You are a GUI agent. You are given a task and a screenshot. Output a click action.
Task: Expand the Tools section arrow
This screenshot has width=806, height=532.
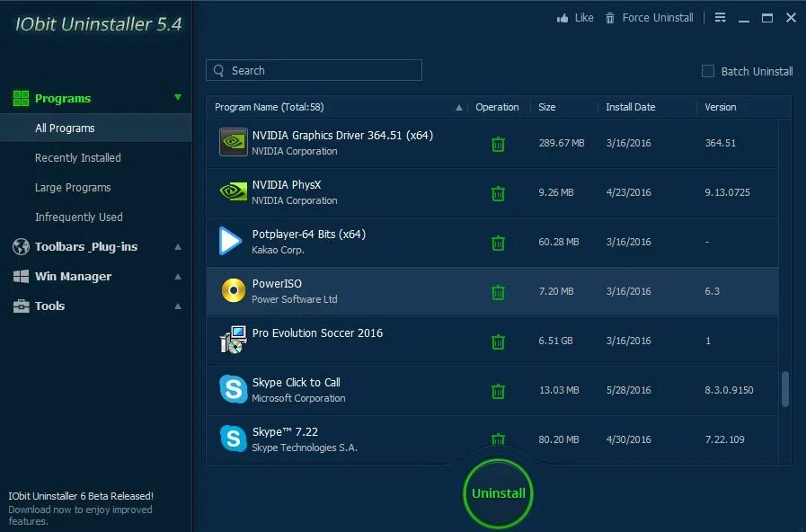[x=178, y=306]
